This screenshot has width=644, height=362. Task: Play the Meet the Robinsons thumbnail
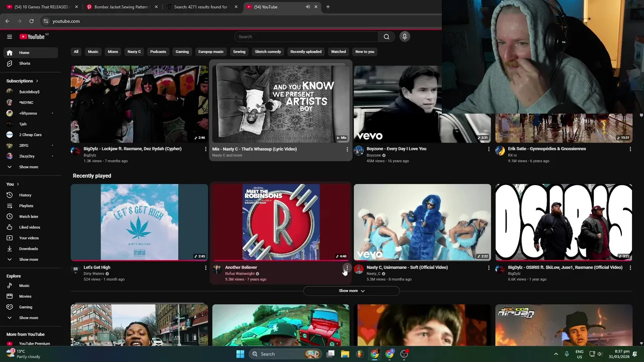click(x=281, y=222)
